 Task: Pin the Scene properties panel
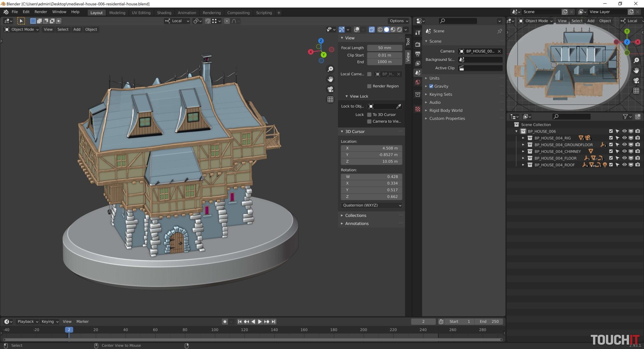point(499,31)
